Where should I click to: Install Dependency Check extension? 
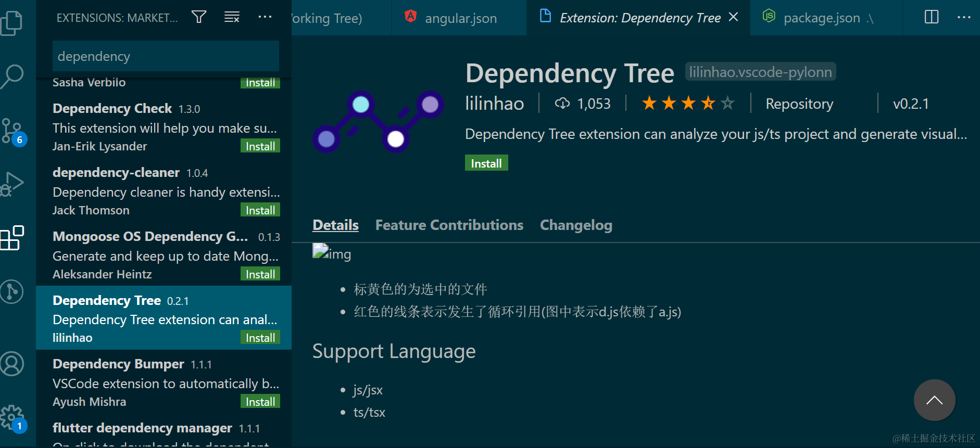click(x=260, y=147)
